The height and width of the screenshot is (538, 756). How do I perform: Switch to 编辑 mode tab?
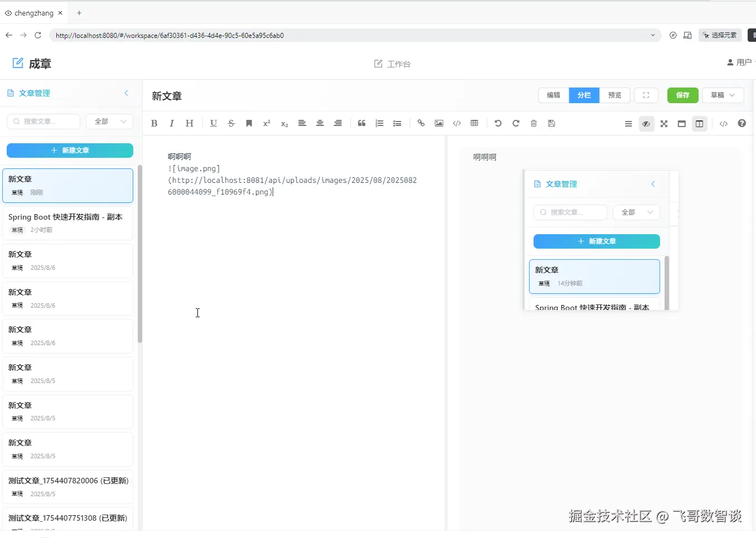(554, 95)
